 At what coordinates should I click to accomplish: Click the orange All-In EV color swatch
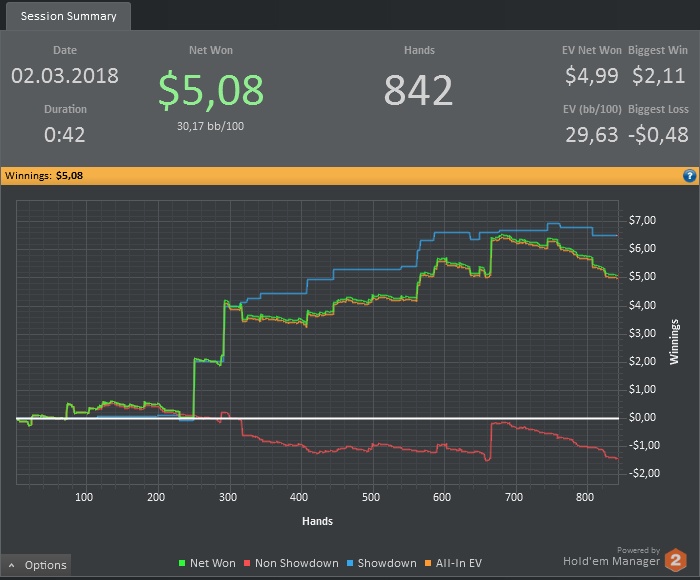pyautogui.click(x=428, y=563)
